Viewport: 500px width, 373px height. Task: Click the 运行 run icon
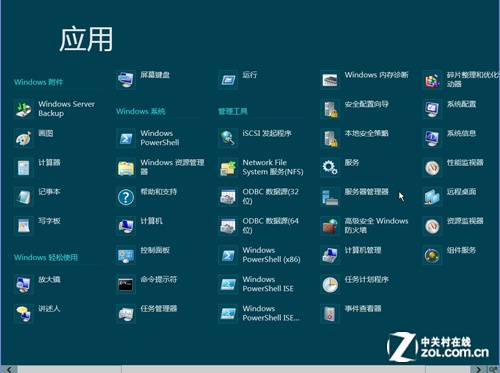228,80
